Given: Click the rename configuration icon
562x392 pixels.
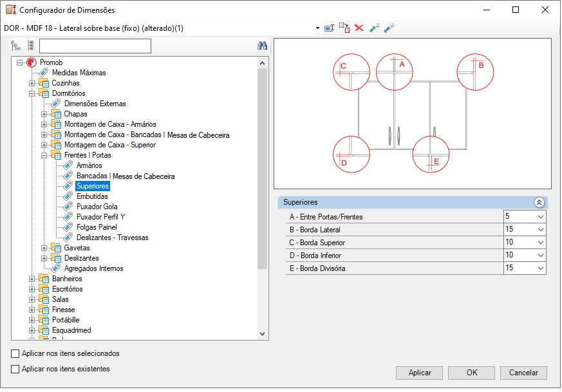Looking at the screenshot, I should (x=329, y=28).
